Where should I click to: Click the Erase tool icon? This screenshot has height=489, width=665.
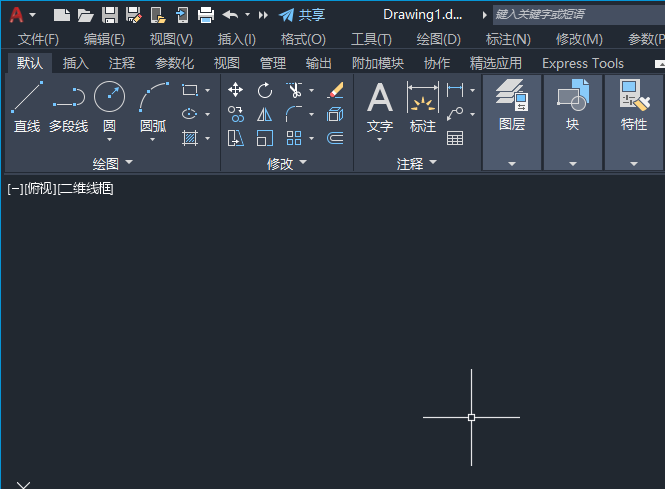(335, 90)
